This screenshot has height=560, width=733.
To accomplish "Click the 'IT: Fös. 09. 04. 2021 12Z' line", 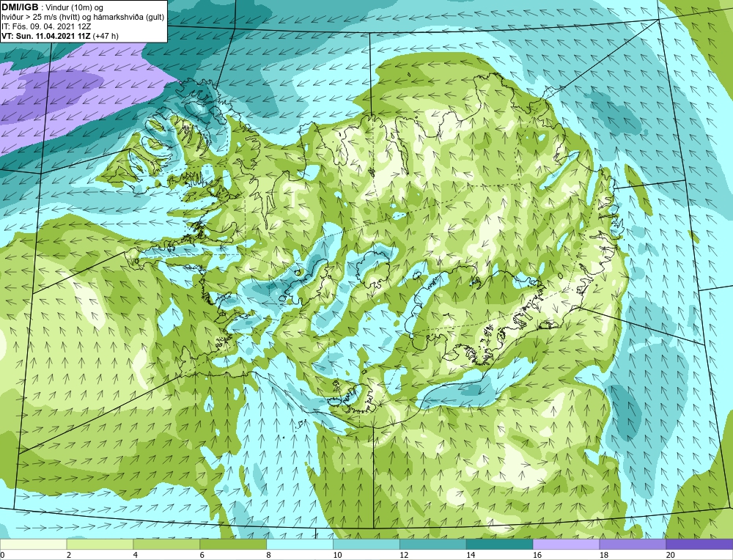I will (46, 26).
